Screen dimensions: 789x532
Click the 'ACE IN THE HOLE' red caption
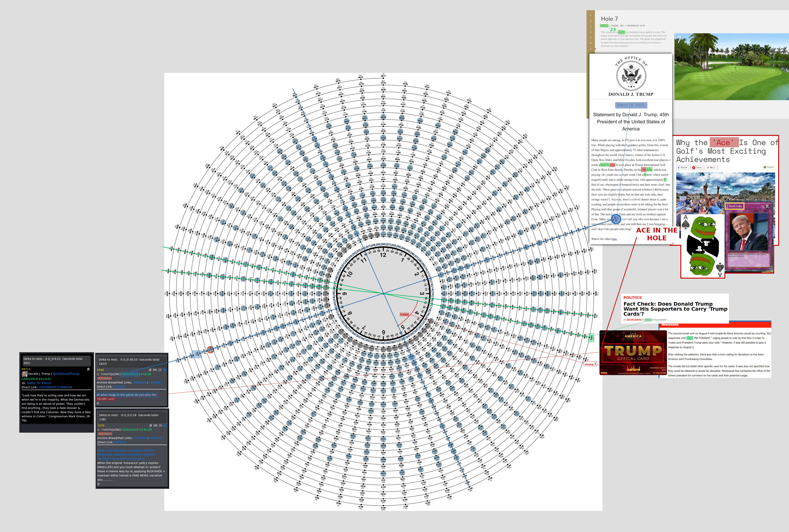(x=657, y=234)
